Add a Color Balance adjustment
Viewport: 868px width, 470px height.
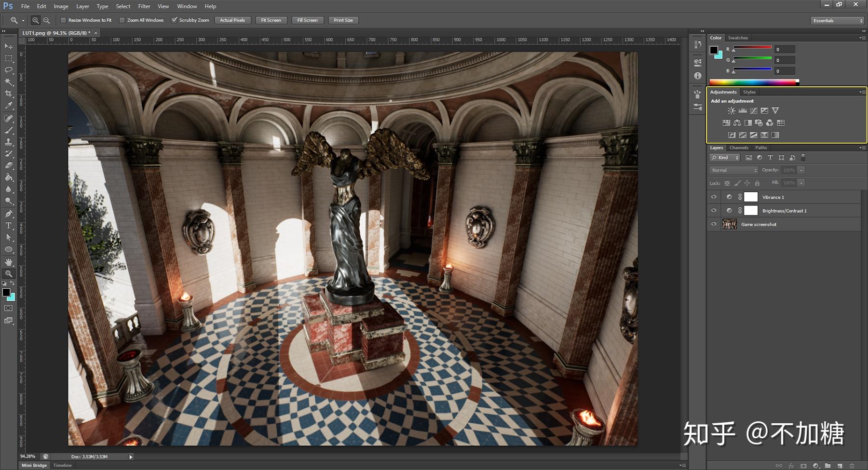pos(737,122)
